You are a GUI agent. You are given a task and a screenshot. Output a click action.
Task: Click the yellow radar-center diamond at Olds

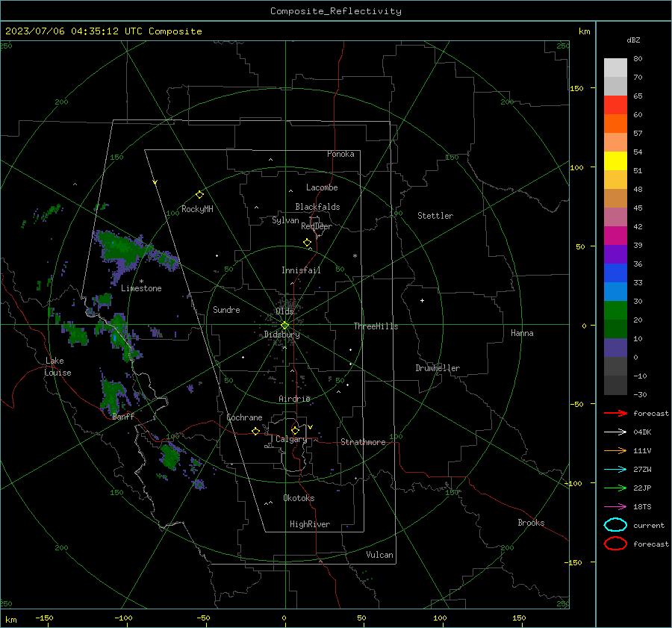click(284, 326)
